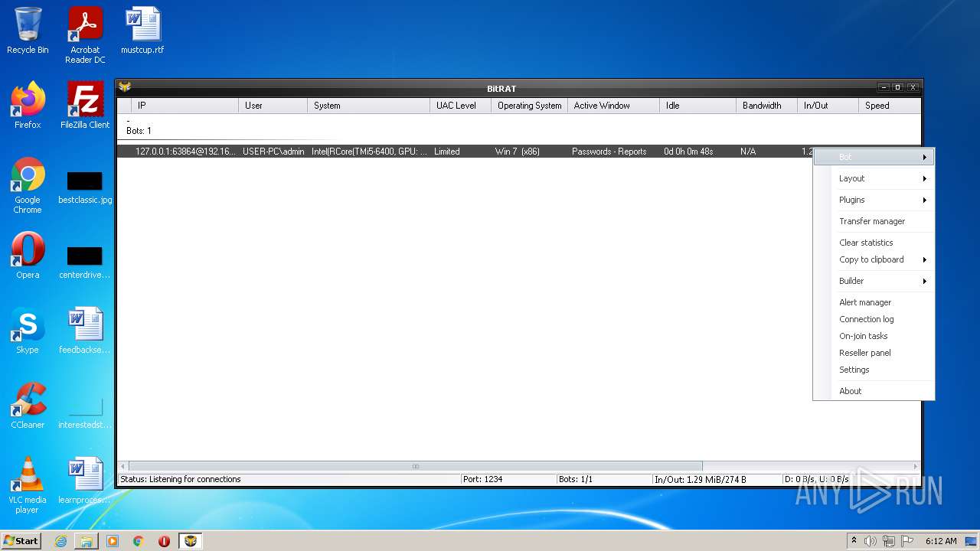Image resolution: width=980 pixels, height=551 pixels.
Task: Expand the Plugins submenu
Action: point(874,200)
